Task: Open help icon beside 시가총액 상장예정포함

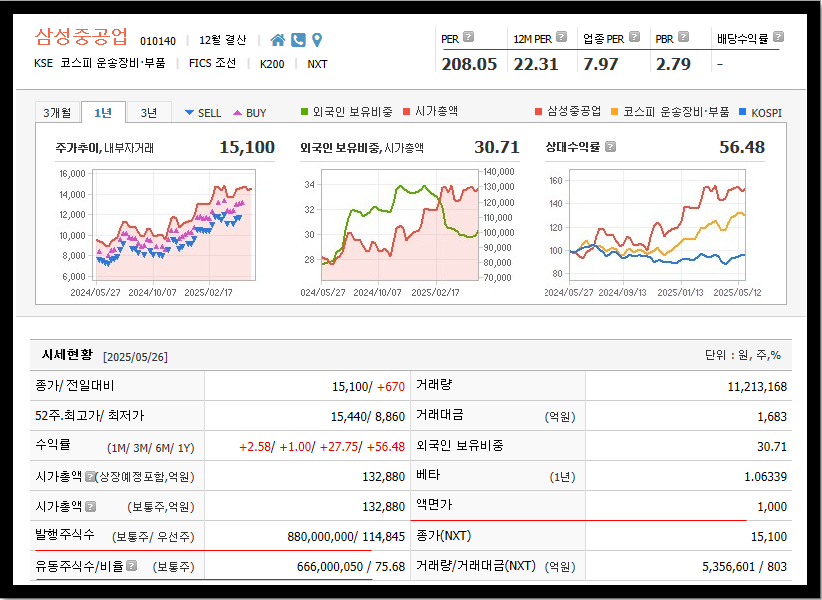Action: pyautogui.click(x=90, y=476)
